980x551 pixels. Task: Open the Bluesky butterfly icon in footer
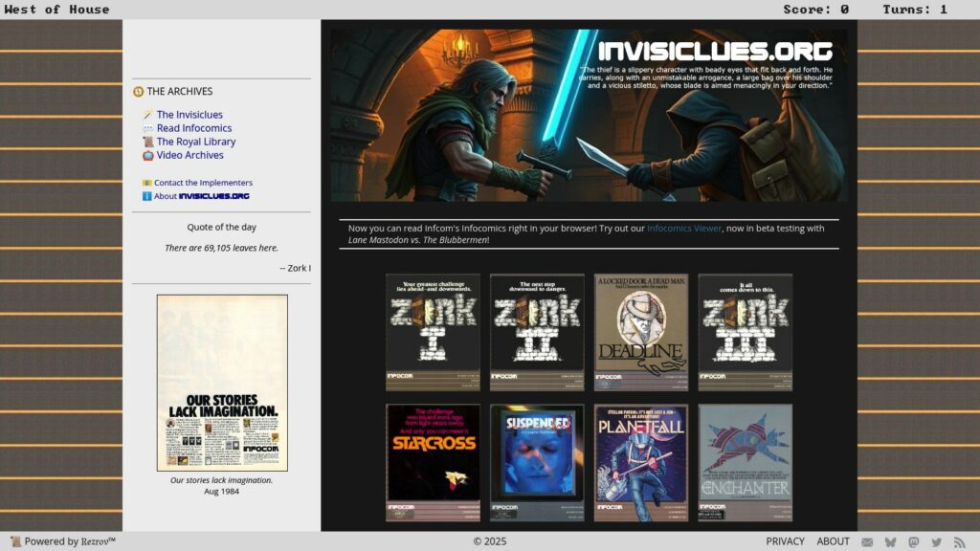(890, 542)
